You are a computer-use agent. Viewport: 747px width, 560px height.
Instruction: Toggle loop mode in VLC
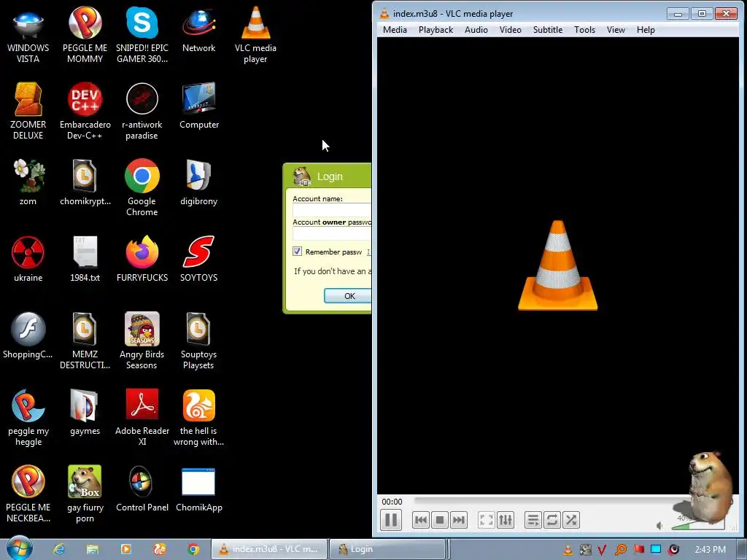coord(552,520)
